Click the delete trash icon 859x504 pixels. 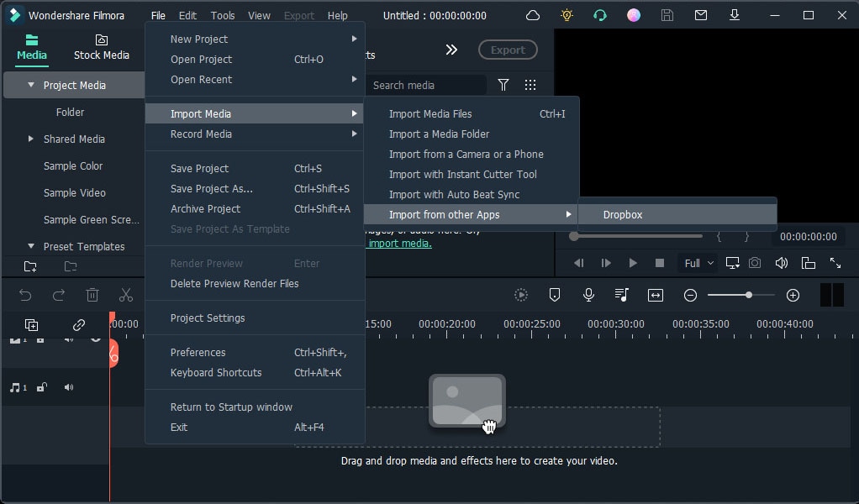(92, 295)
